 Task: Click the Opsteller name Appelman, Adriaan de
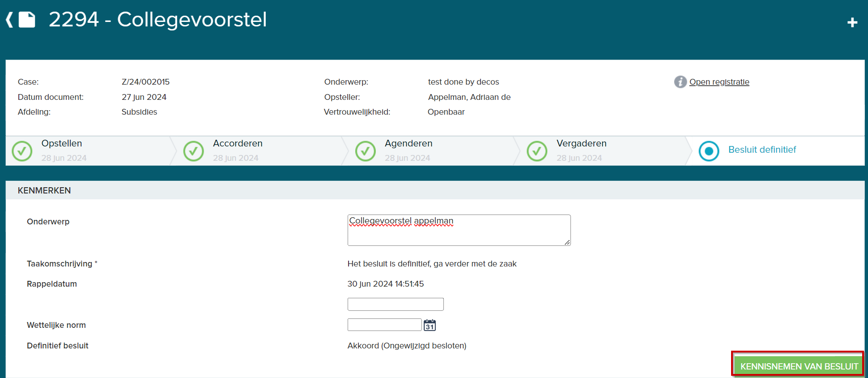(x=469, y=97)
